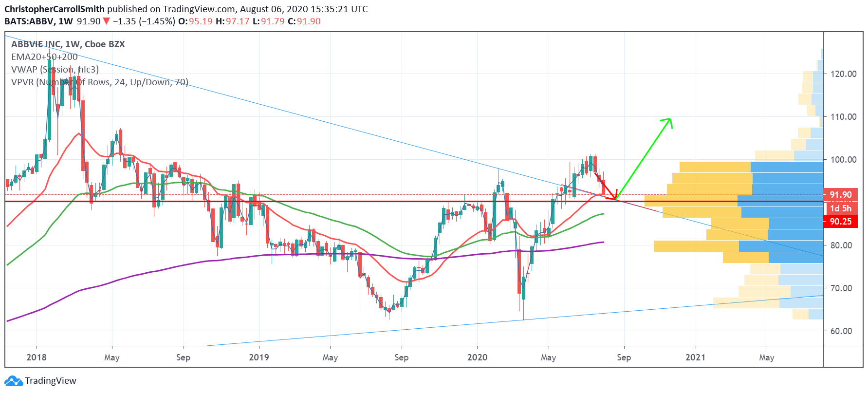
Task: Click the ABBVIE INC, 1W, Cboe BZX legend
Action: (68, 44)
